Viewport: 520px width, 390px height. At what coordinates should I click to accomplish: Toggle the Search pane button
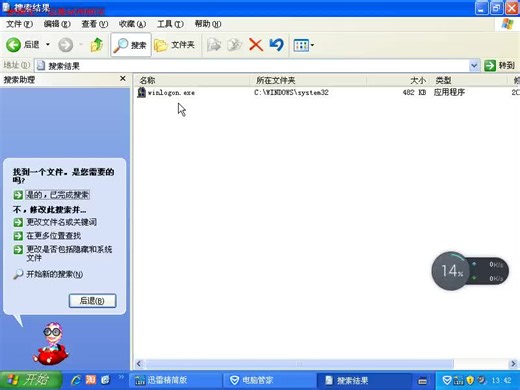131,45
